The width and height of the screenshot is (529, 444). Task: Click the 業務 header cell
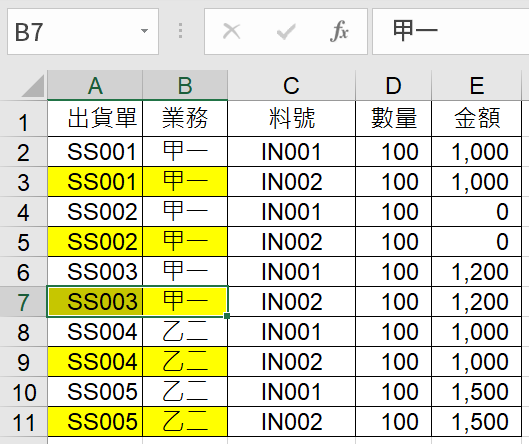coord(185,119)
